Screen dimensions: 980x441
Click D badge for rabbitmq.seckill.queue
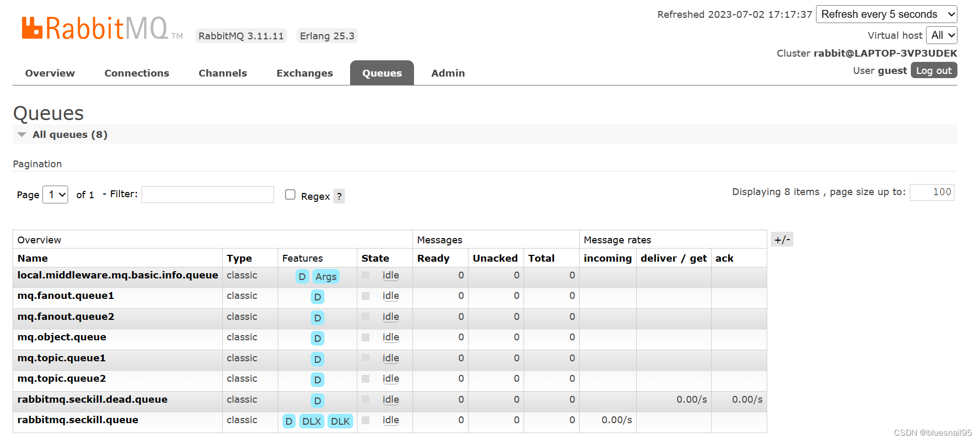click(x=289, y=421)
